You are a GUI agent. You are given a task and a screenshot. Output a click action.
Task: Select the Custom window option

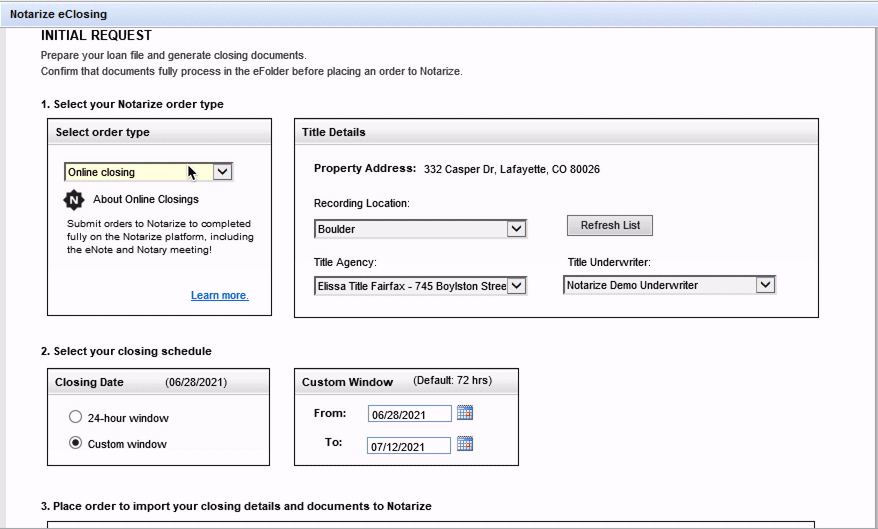click(x=75, y=443)
